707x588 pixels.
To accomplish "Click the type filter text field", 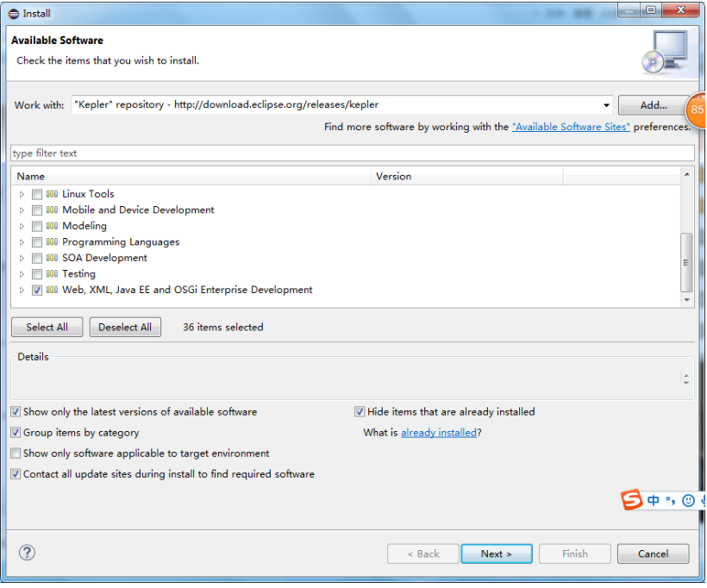I will pyautogui.click(x=352, y=153).
